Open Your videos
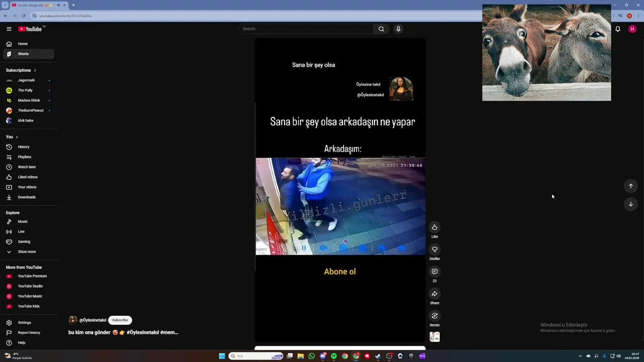Image resolution: width=644 pixels, height=362 pixels. tap(28, 187)
